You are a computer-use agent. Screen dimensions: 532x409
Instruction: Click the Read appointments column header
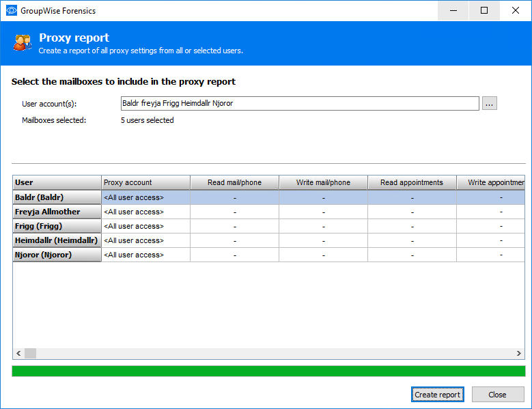coord(412,182)
